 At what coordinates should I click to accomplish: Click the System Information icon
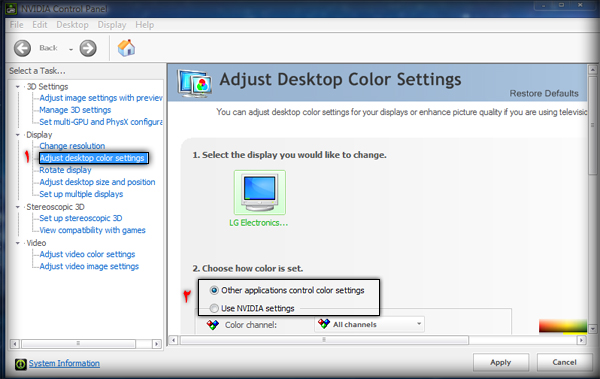click(x=21, y=364)
